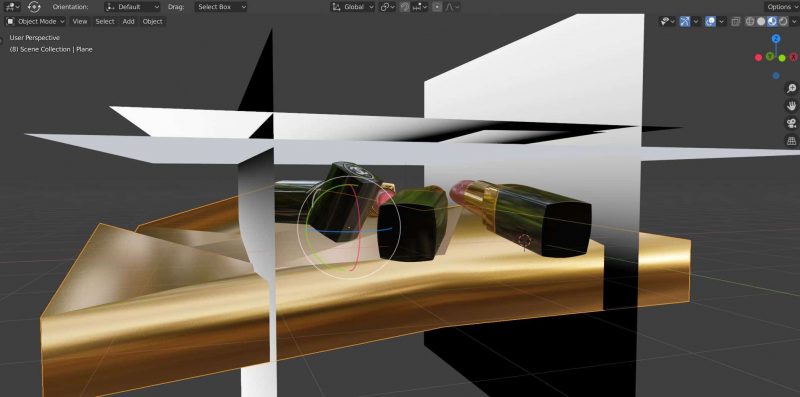Switch to material preview shading
800x397 pixels.
(x=772, y=21)
